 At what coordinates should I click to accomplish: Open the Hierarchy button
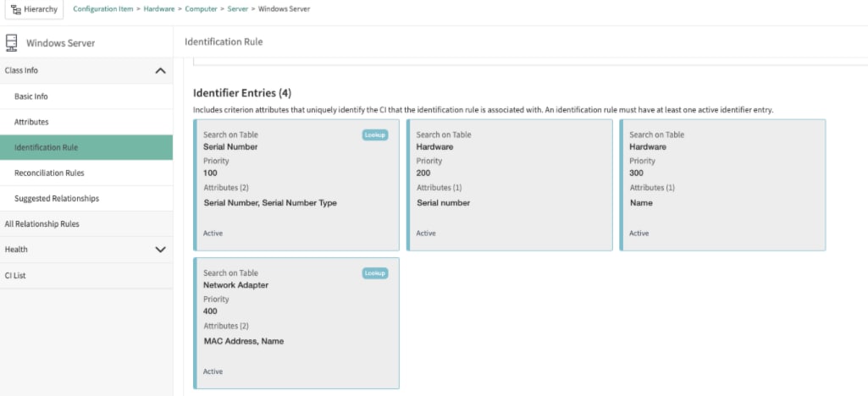(x=35, y=9)
